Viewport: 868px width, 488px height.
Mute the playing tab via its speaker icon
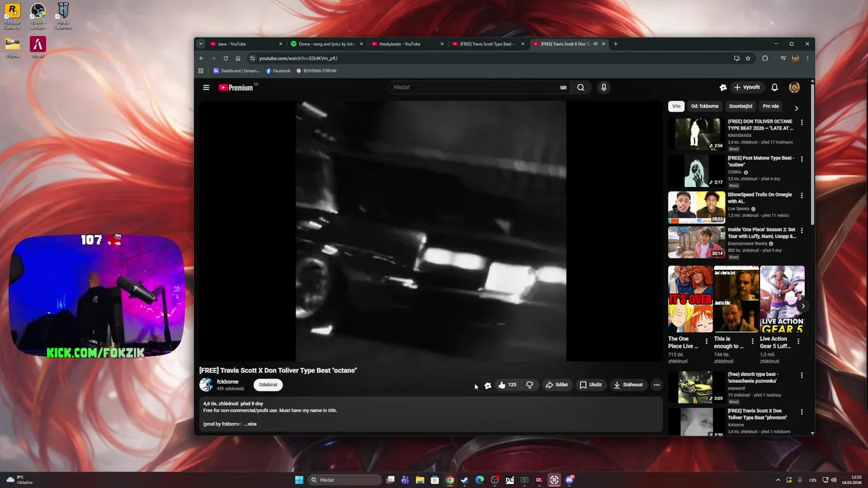click(595, 44)
